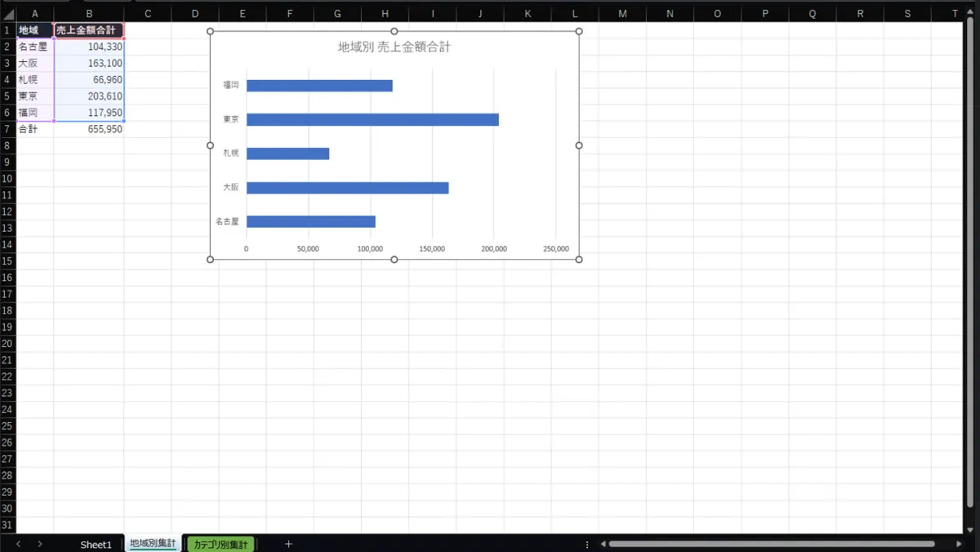
Task: Switch to the Sheet1 tab
Action: coord(96,545)
